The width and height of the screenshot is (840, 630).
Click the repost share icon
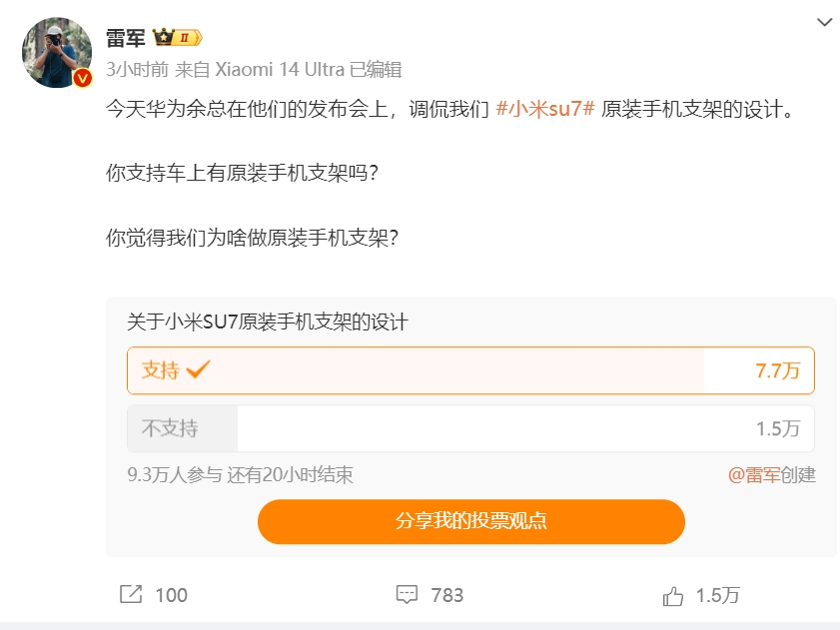tap(131, 595)
